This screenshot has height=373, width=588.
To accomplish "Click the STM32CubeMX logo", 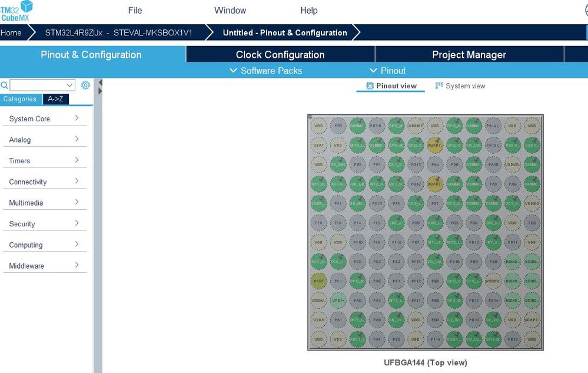I will click(x=16, y=11).
